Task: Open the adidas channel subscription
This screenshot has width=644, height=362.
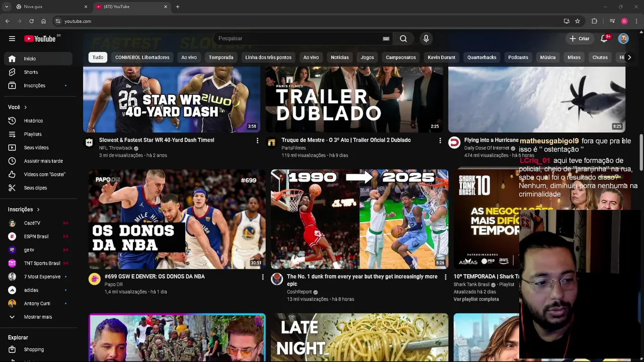Action: click(x=38, y=290)
